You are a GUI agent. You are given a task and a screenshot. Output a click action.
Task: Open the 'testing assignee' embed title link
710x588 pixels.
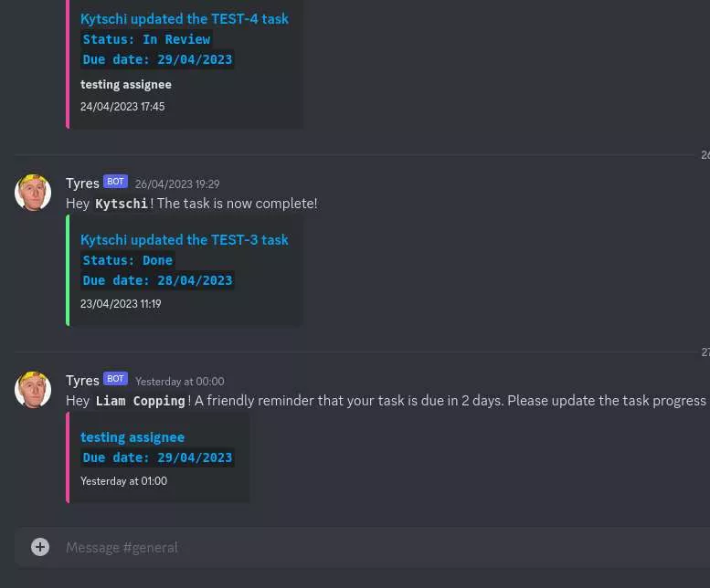[132, 437]
